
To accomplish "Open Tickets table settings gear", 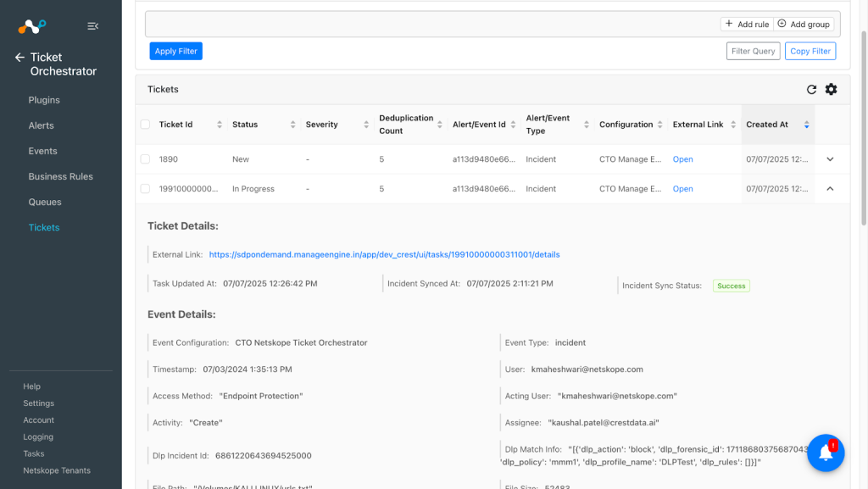I will pos(831,89).
